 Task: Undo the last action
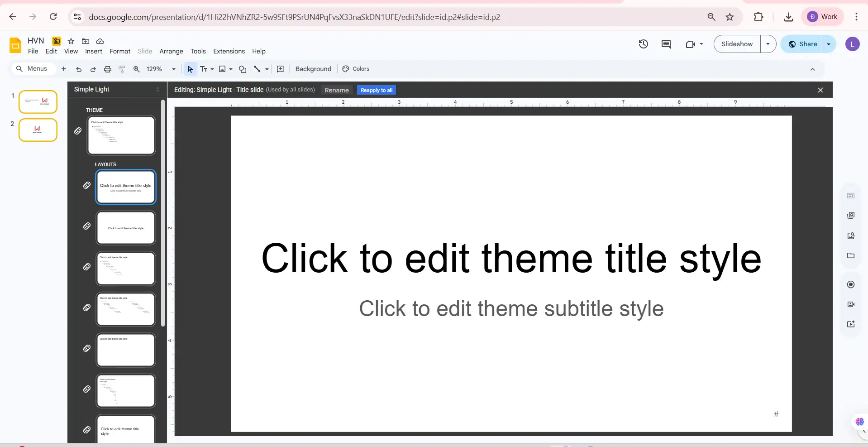(78, 69)
